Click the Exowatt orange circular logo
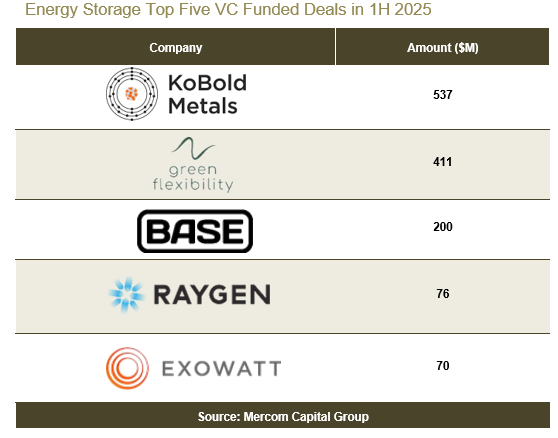The image size is (558, 438). click(127, 368)
